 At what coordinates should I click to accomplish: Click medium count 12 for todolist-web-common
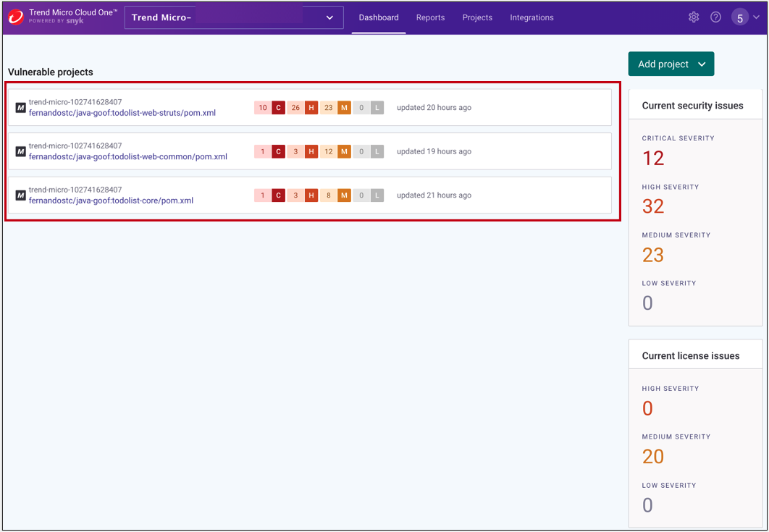329,151
